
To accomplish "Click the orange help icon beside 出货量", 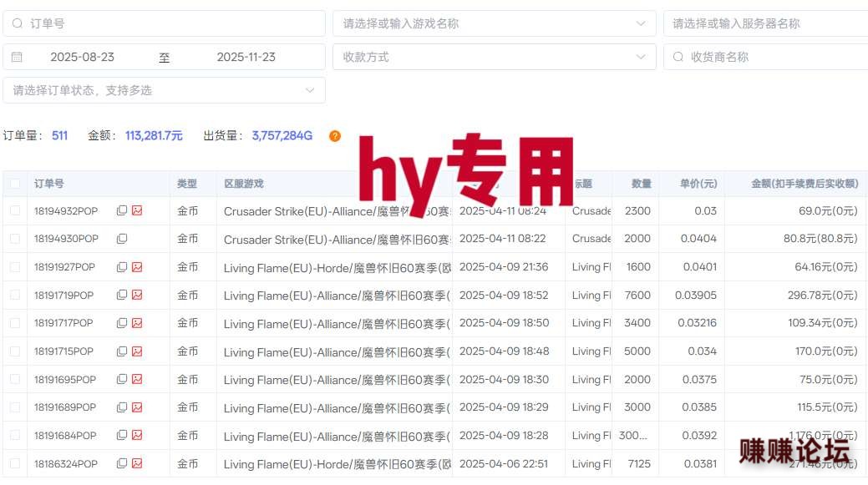I will [335, 136].
